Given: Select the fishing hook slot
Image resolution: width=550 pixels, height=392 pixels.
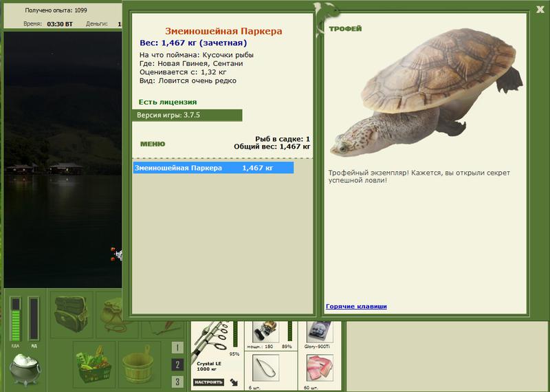Looking at the screenshot, I should tap(265, 368).
